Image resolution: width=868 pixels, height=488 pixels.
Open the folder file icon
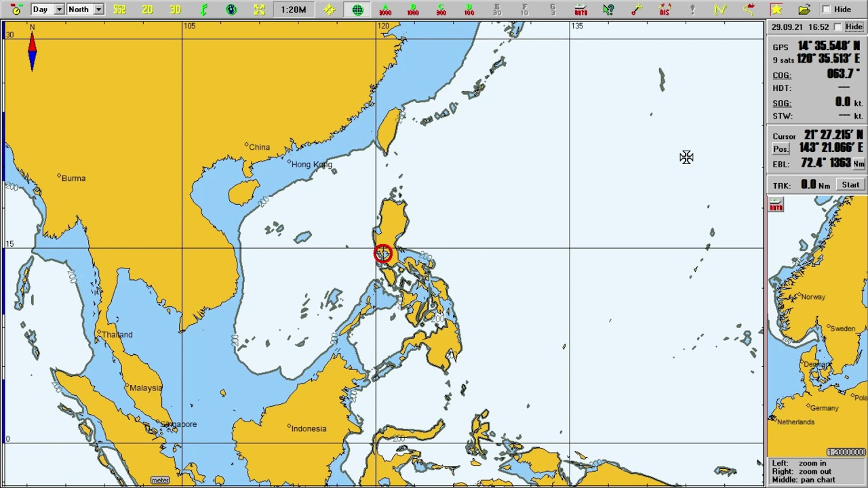pos(804,9)
